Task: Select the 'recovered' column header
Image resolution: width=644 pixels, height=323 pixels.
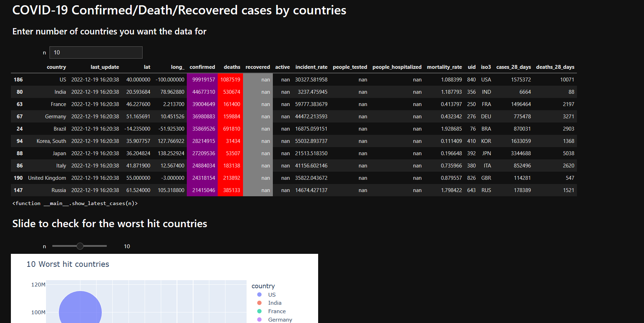Action: [x=258, y=67]
